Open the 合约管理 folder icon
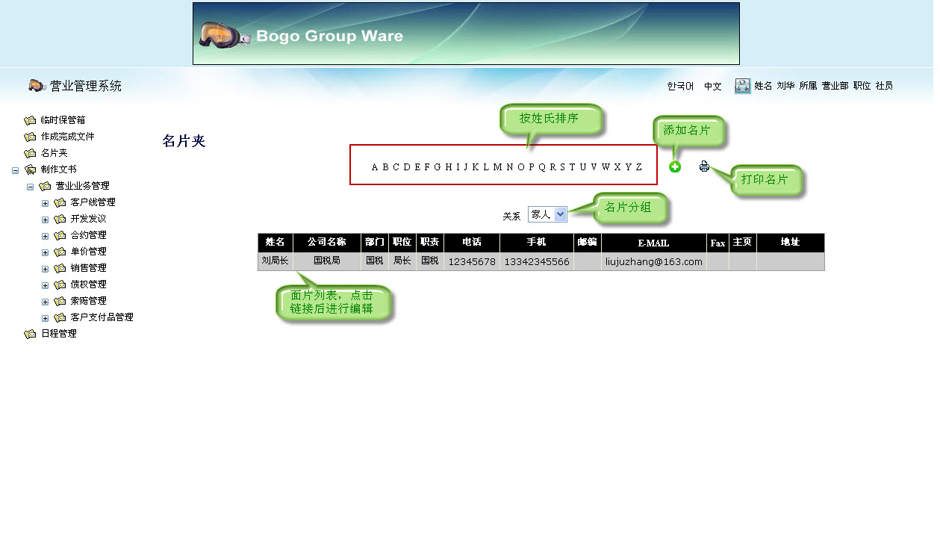This screenshot has height=560, width=940. click(x=60, y=234)
